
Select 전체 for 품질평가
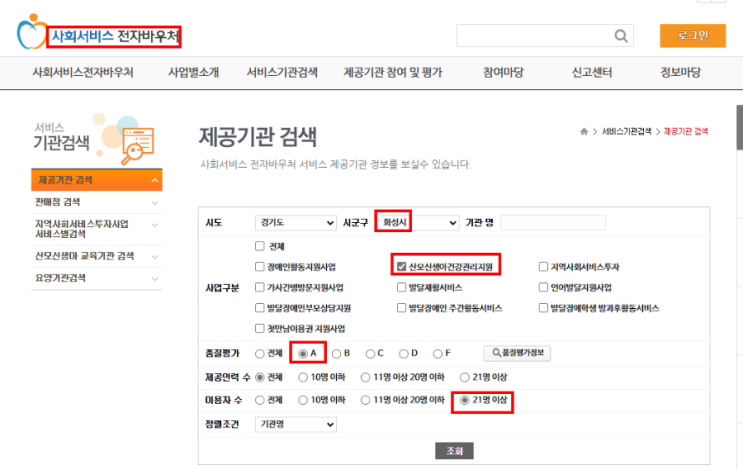[260, 354]
